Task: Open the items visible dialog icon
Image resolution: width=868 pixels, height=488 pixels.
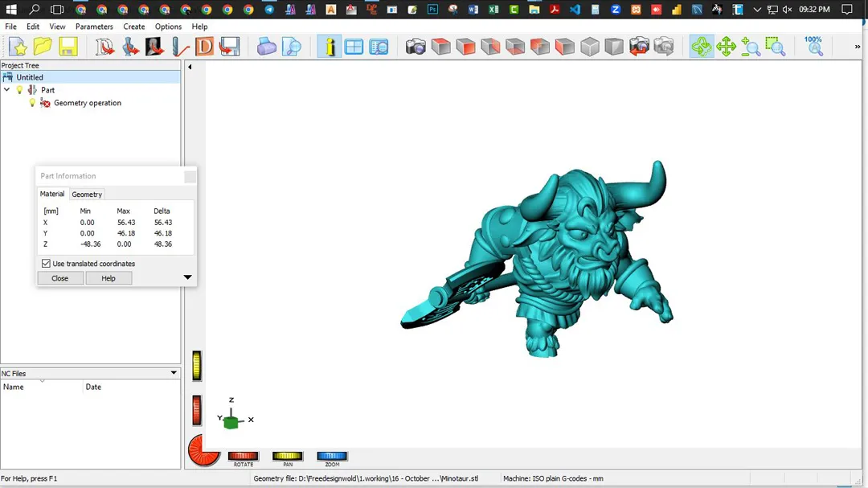Action: coord(379,47)
